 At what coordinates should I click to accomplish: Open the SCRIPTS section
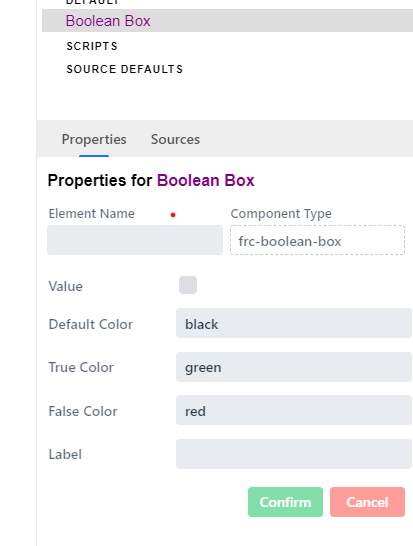point(92,46)
